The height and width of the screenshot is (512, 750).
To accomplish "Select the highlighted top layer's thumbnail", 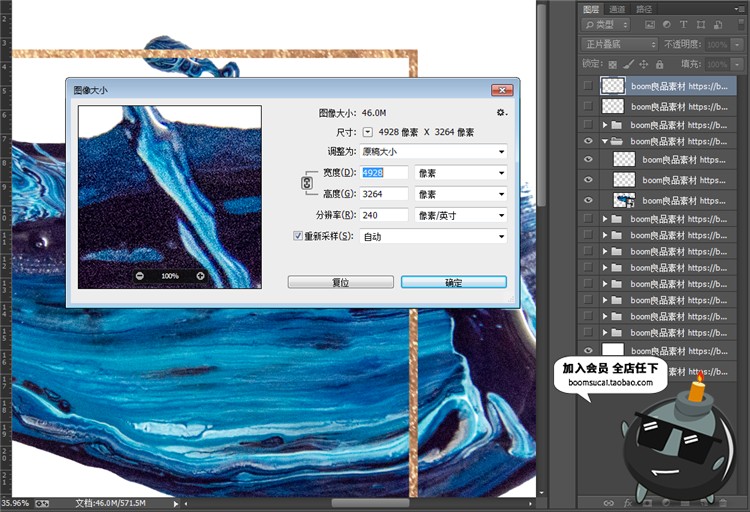I will pos(613,86).
